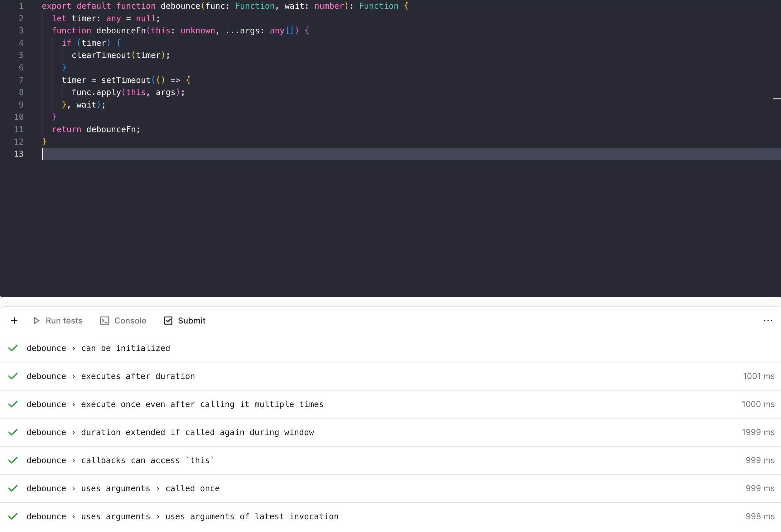Click green check beside 'latest invocation' test

[13, 516]
